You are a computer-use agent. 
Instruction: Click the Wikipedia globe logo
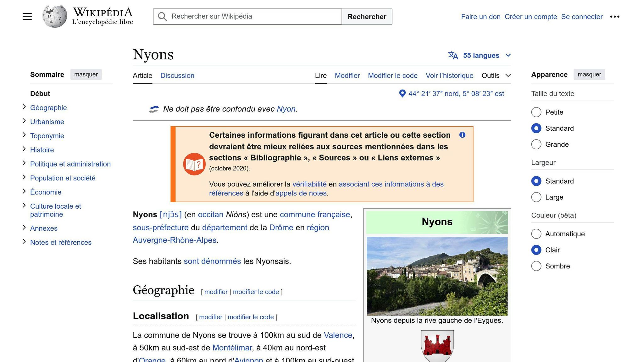pos(55,17)
